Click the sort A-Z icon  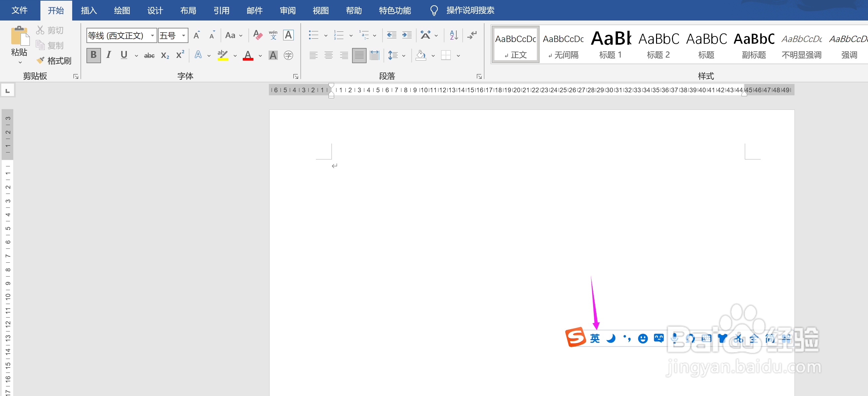[454, 35]
